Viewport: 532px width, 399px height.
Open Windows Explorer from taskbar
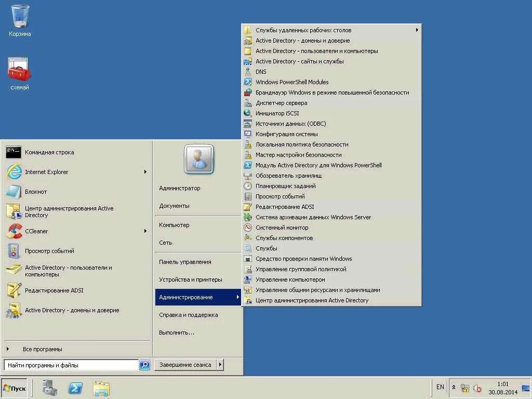[101, 388]
